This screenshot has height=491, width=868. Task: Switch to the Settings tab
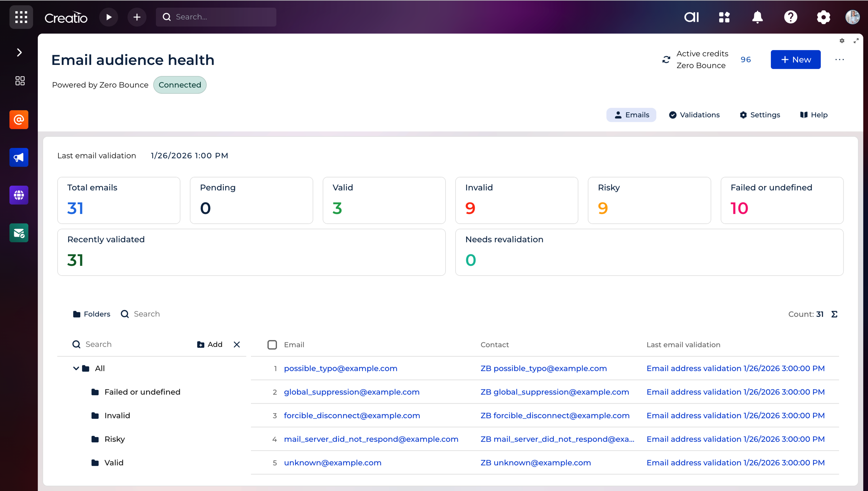pyautogui.click(x=760, y=115)
